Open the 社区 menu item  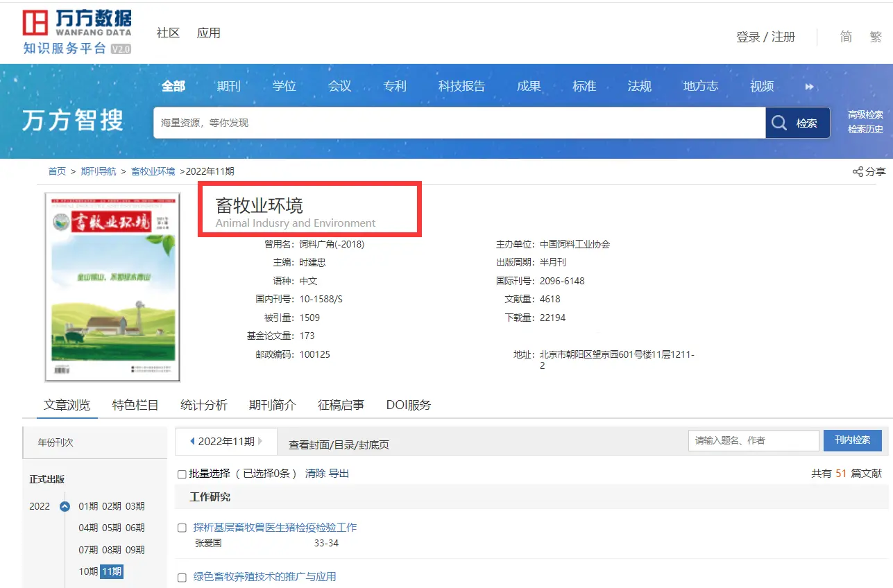point(168,33)
